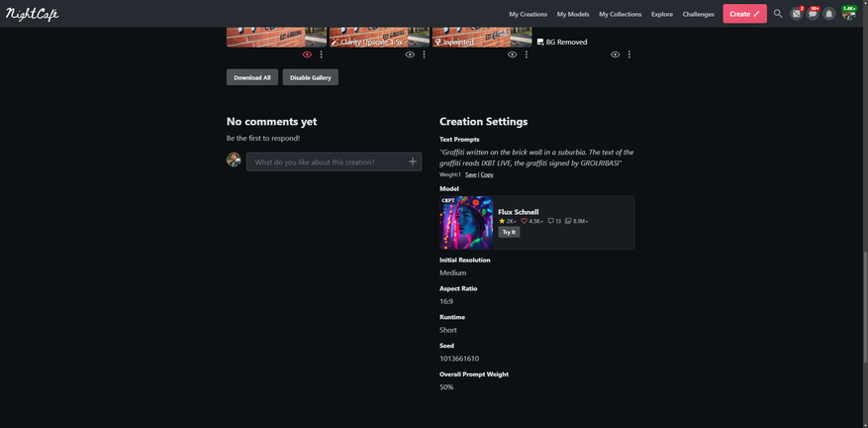Open the user profile avatar menu
The height and width of the screenshot is (428, 868).
(848, 14)
